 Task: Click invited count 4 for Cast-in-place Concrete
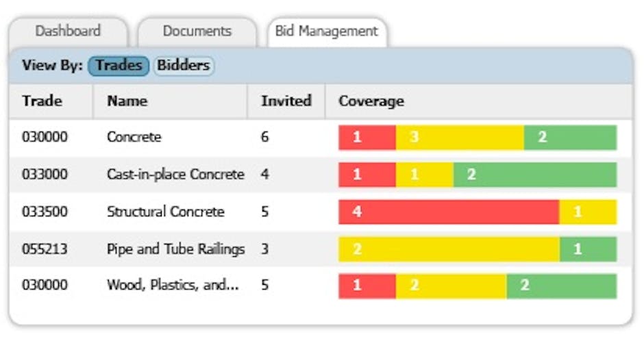pos(265,174)
